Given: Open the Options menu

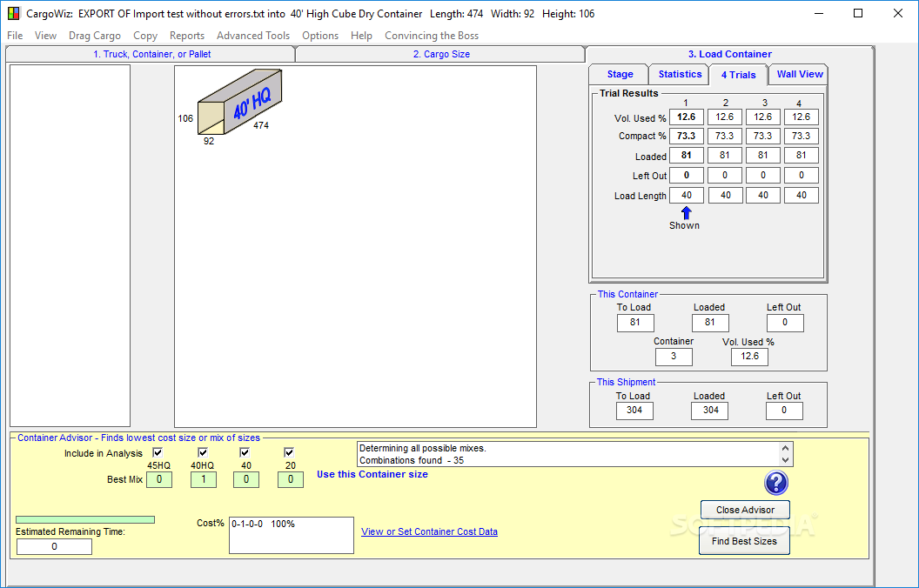Looking at the screenshot, I should [320, 36].
